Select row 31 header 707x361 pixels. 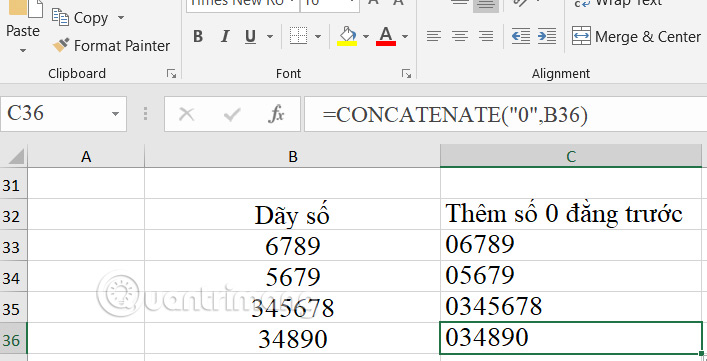click(14, 184)
